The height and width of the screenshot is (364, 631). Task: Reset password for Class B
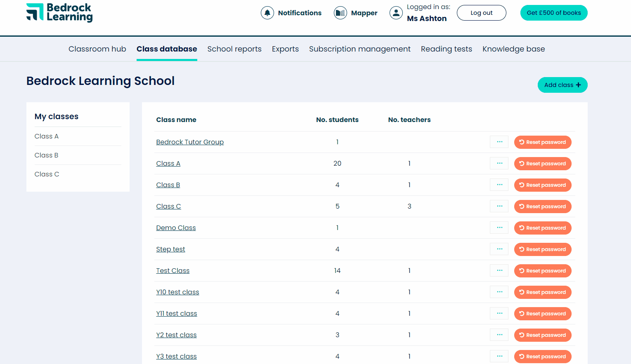click(x=543, y=185)
